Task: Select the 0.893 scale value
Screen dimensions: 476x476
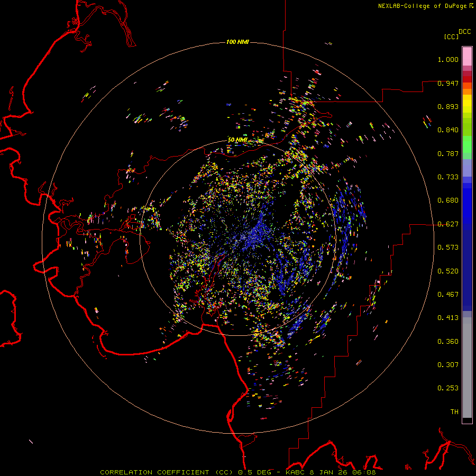Action: click(x=448, y=106)
